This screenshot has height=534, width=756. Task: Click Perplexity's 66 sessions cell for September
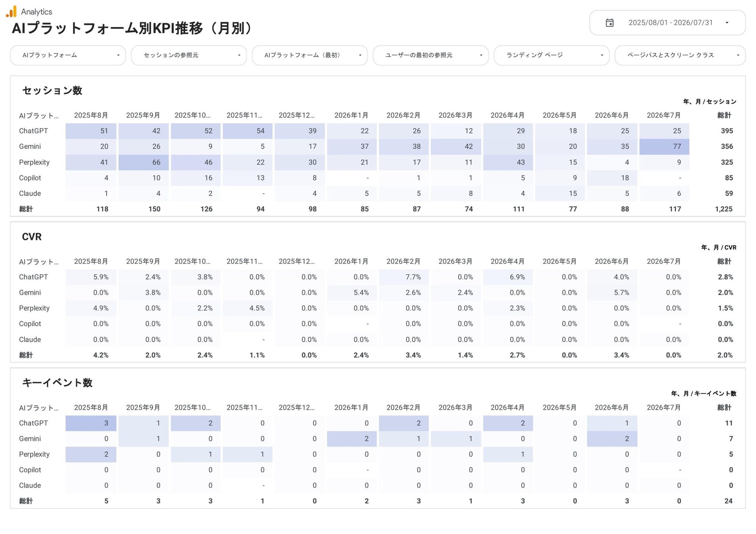(143, 162)
